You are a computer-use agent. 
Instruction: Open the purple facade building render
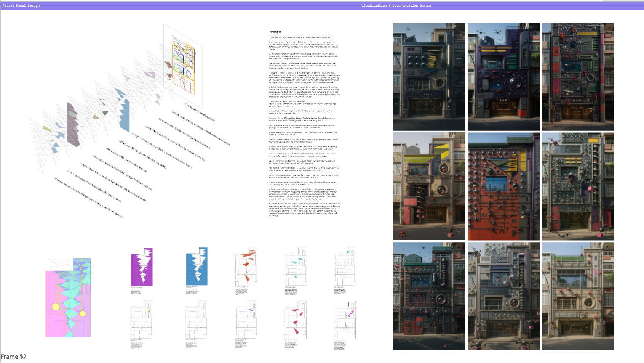503,77
